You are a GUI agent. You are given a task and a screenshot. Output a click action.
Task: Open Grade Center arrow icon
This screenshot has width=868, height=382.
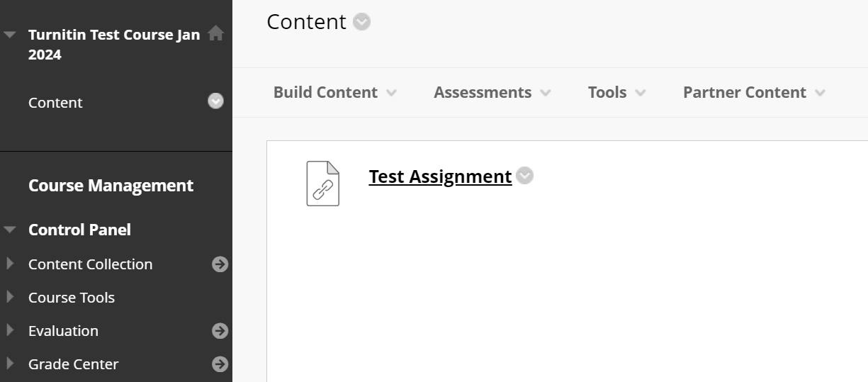point(220,364)
